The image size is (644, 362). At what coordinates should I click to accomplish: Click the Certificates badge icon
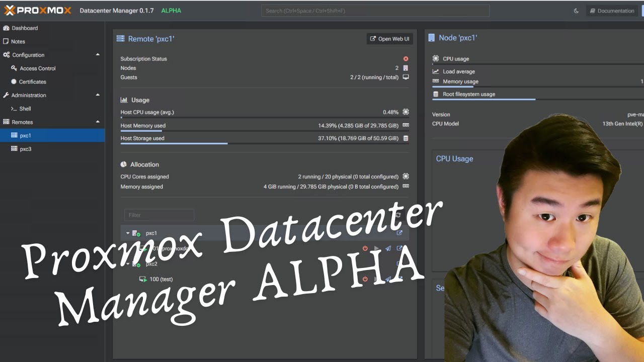[14, 82]
